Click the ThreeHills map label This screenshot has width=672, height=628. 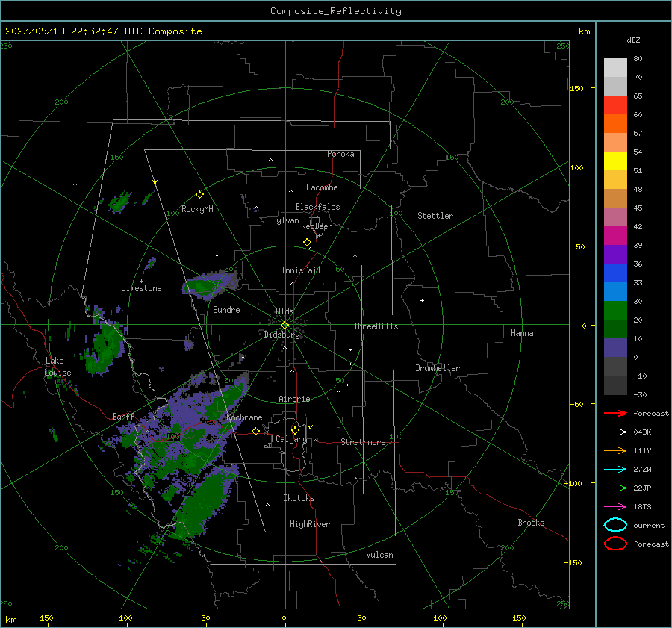coord(376,326)
